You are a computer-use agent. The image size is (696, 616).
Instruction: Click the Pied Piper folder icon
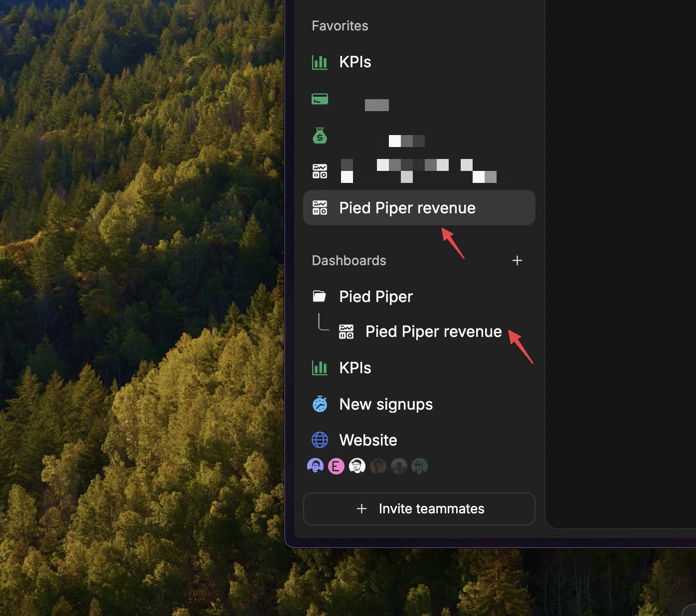click(320, 296)
